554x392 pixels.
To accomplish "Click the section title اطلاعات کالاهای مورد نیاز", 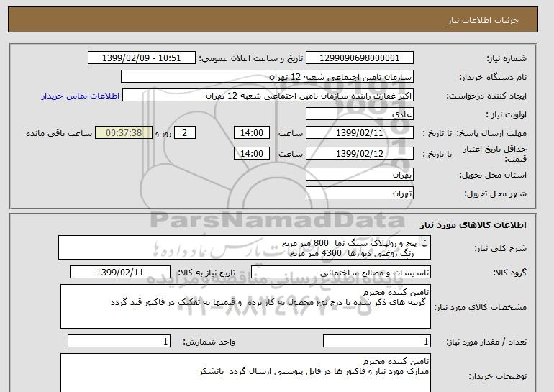I will click(473, 225).
